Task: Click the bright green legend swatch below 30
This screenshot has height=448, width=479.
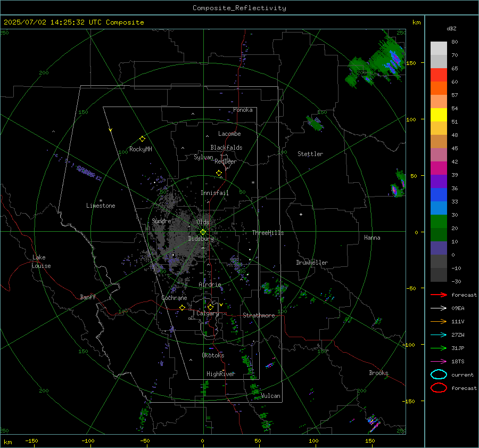Action: pyautogui.click(x=439, y=221)
